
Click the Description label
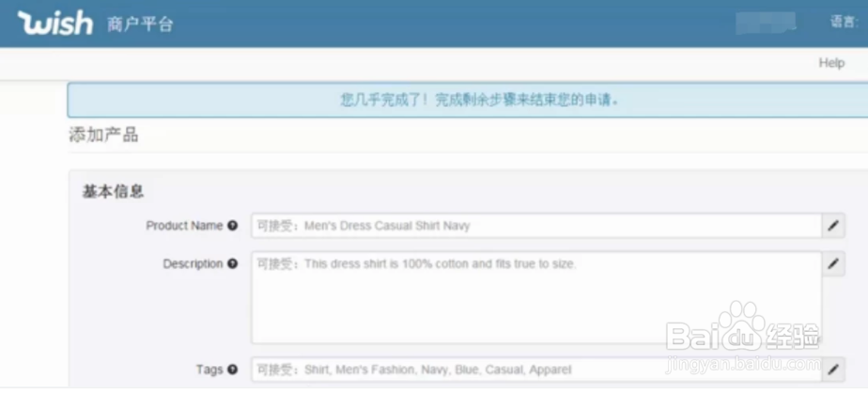pos(193,264)
